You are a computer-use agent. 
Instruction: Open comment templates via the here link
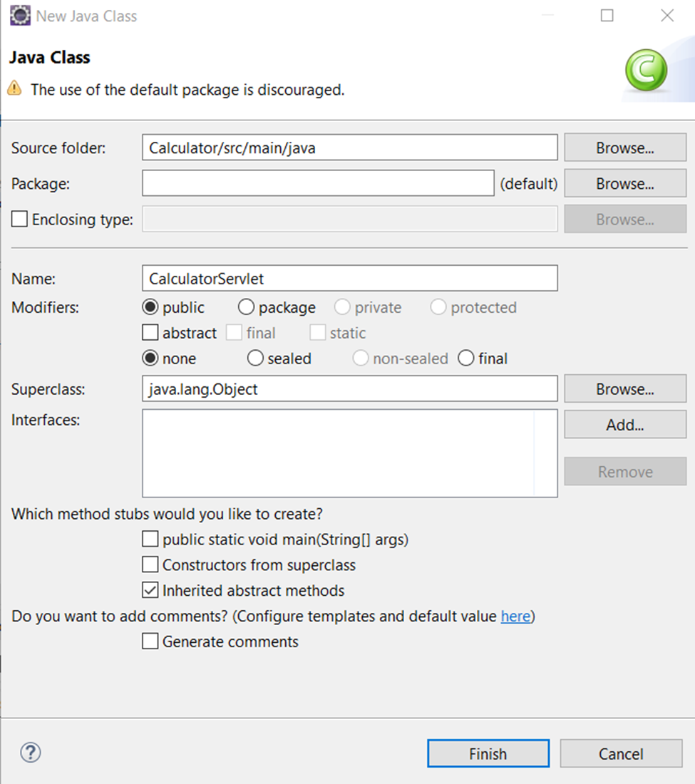[x=515, y=617]
